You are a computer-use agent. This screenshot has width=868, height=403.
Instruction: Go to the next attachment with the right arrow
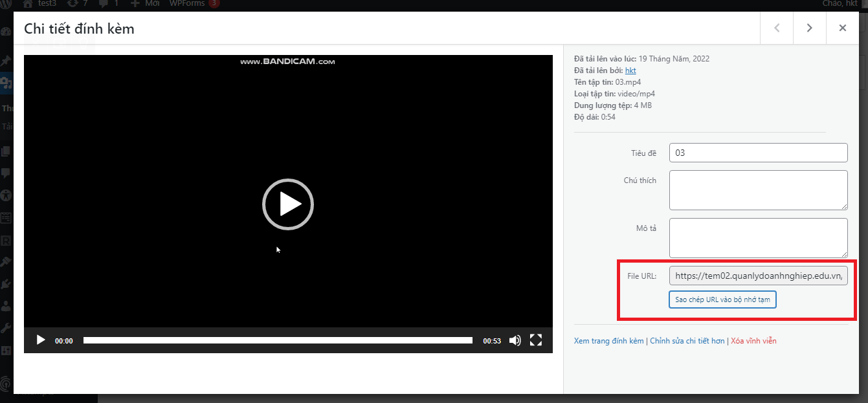pyautogui.click(x=809, y=28)
